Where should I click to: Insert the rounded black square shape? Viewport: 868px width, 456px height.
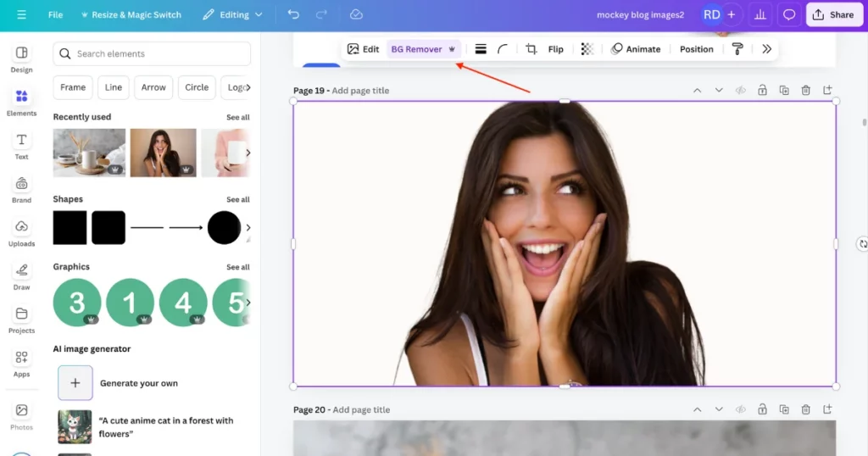[108, 227]
